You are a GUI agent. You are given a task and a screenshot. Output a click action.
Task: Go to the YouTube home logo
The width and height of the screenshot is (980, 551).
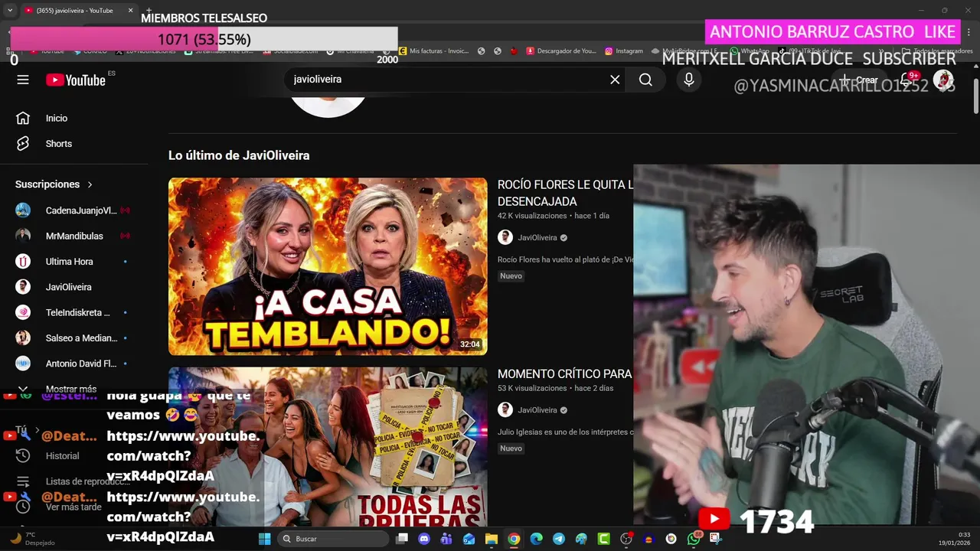(76, 80)
